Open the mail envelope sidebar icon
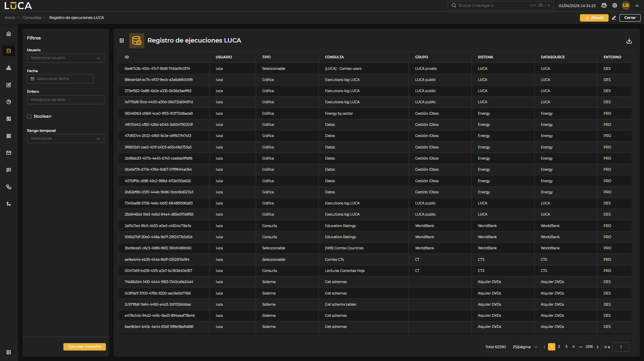Screen dimensions: 644x361 9,153
